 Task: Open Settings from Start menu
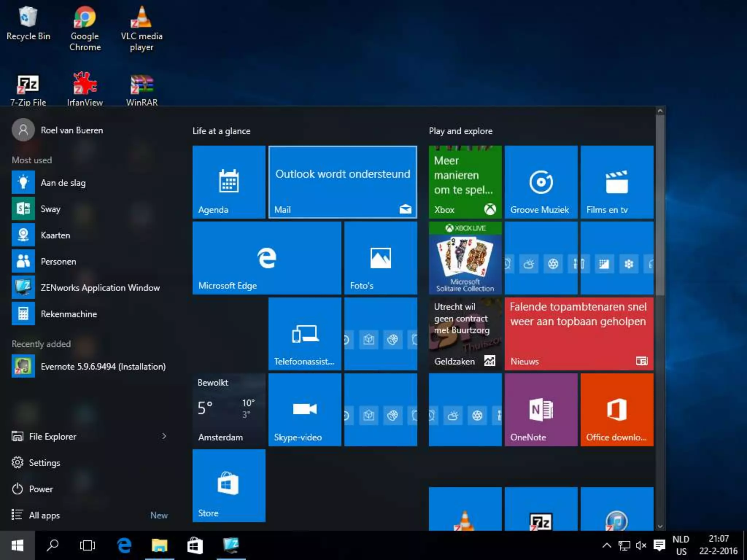click(36, 462)
